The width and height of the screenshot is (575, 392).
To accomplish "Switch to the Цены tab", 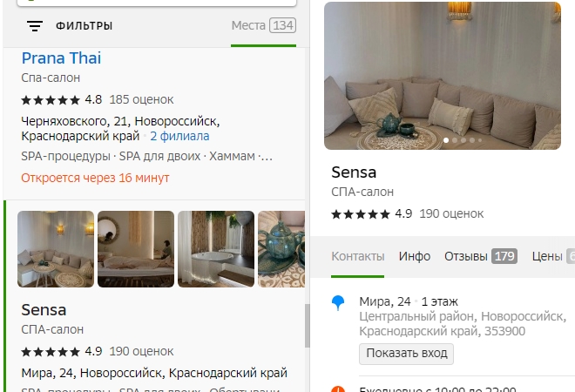I will tap(553, 256).
